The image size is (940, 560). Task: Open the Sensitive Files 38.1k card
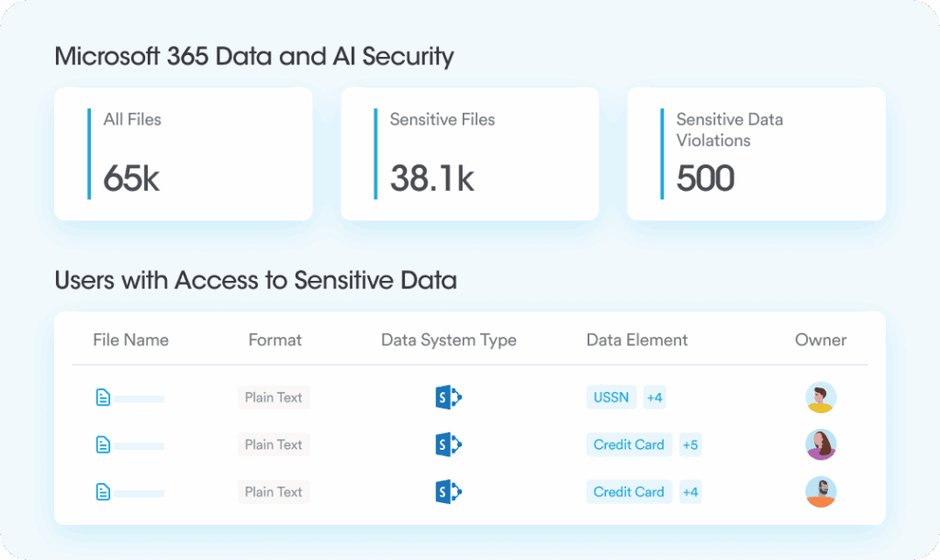click(x=470, y=154)
